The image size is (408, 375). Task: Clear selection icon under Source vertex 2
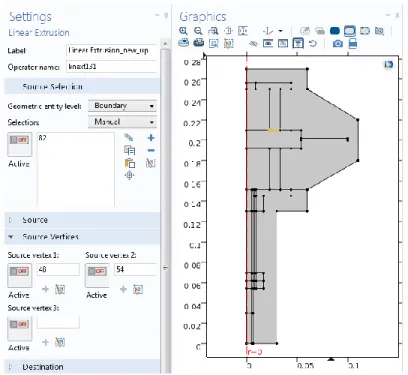138,289
